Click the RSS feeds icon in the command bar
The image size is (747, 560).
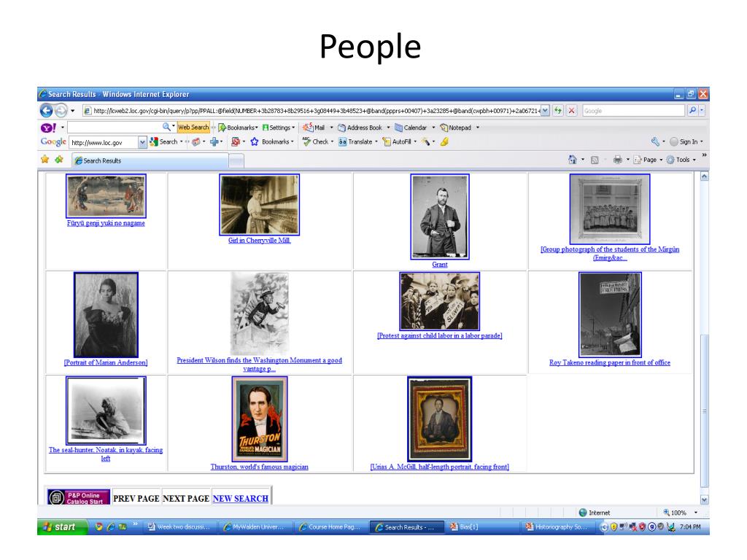click(595, 160)
